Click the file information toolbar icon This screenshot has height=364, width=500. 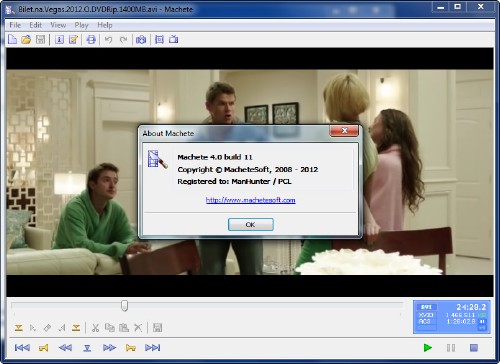[59, 40]
